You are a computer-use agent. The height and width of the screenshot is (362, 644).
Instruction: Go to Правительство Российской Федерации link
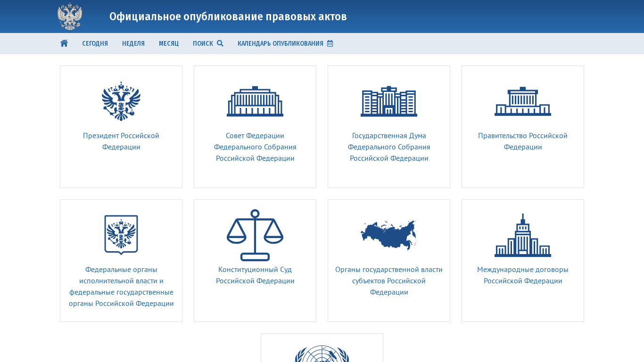[x=523, y=141]
